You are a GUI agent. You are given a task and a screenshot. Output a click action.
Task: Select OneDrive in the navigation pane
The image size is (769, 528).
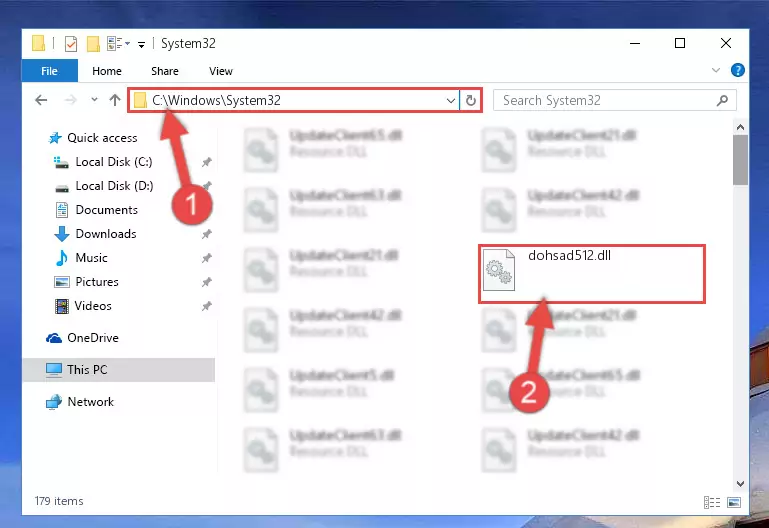tap(93, 338)
